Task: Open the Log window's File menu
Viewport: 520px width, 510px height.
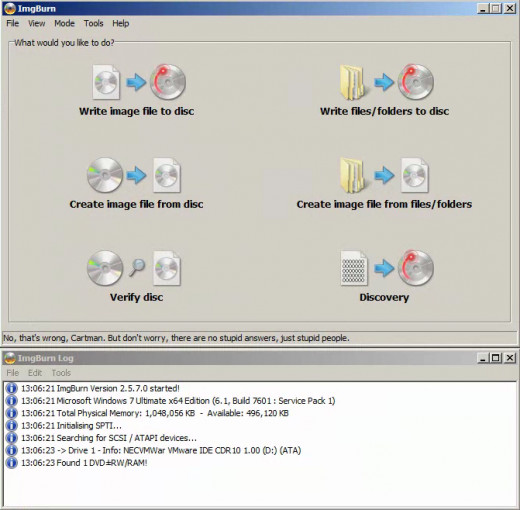Action: (13, 373)
